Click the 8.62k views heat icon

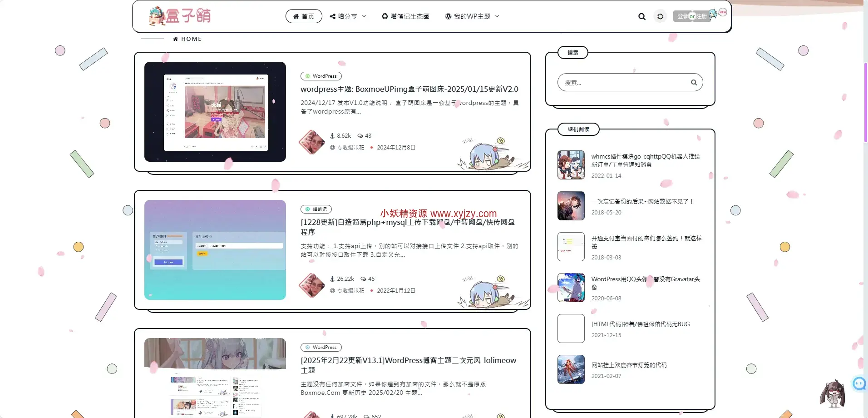(x=332, y=136)
